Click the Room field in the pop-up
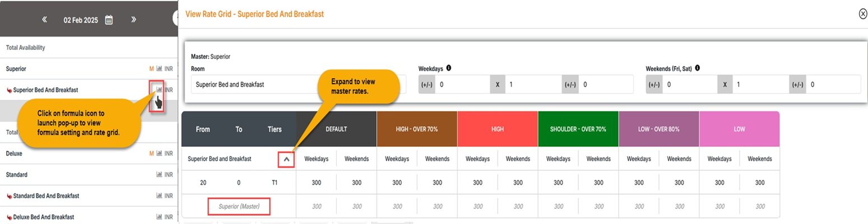The image size is (868, 224). 297,85
